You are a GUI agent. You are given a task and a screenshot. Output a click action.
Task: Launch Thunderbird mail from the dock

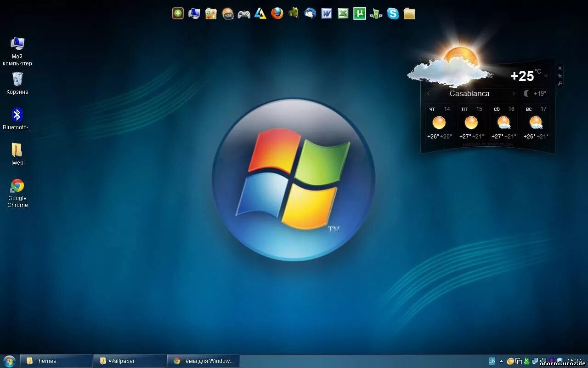(310, 13)
